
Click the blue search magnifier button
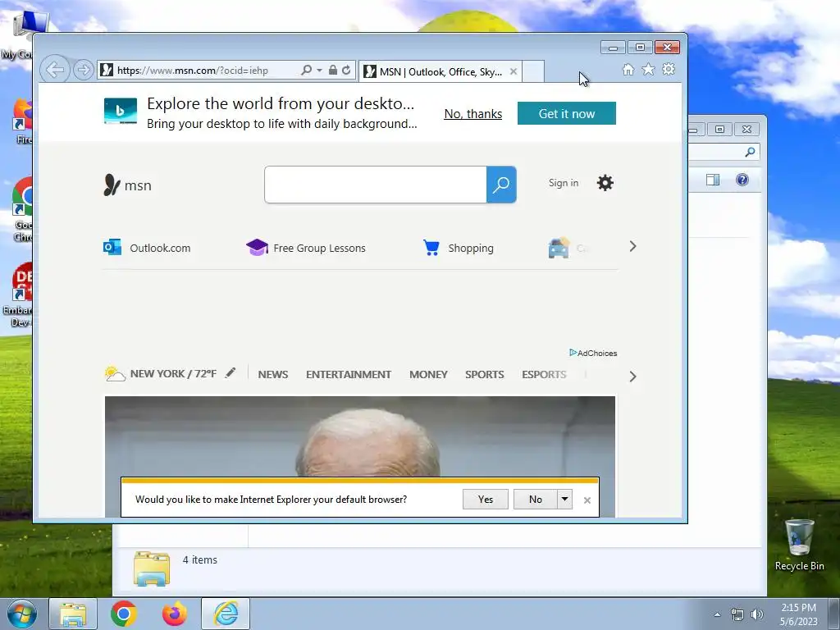click(x=501, y=185)
